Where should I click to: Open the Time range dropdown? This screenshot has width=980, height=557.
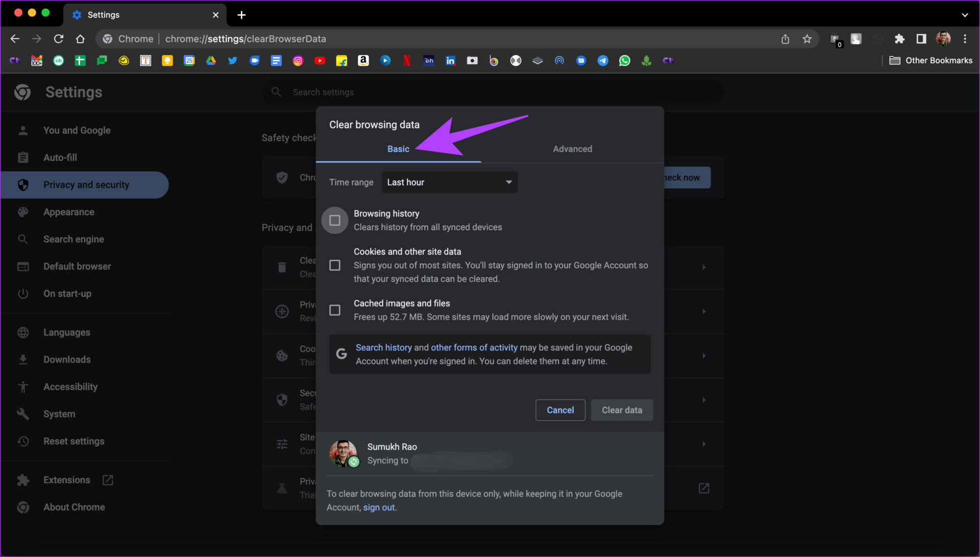[449, 182]
